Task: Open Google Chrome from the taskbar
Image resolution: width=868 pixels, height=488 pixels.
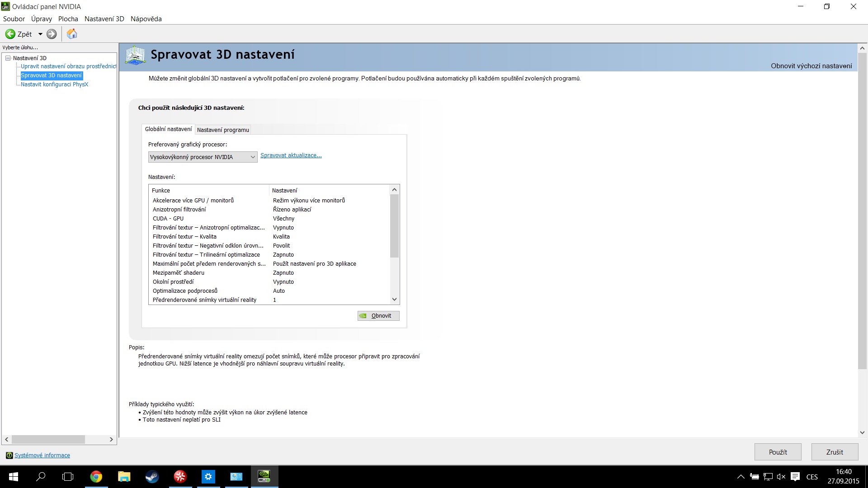Action: (96, 476)
